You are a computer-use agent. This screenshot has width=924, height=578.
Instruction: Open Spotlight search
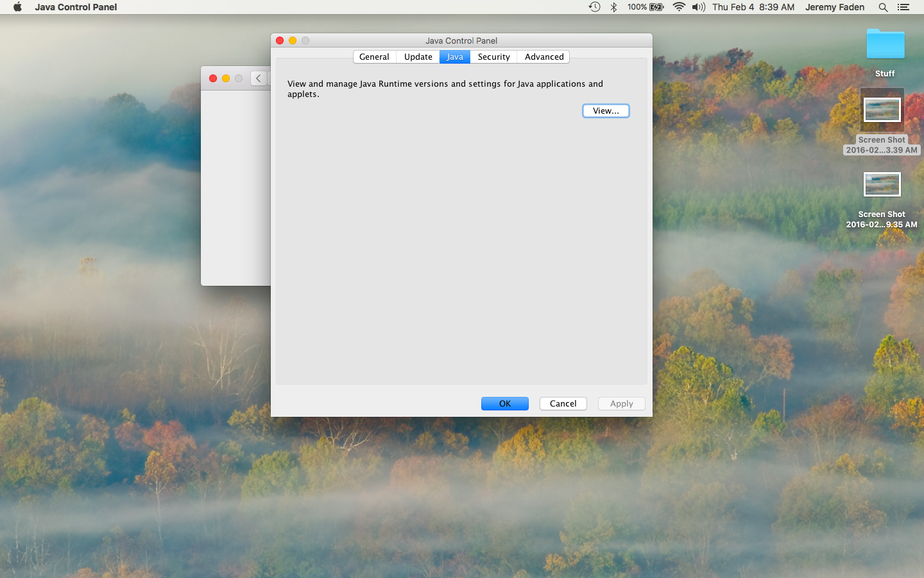[883, 7]
